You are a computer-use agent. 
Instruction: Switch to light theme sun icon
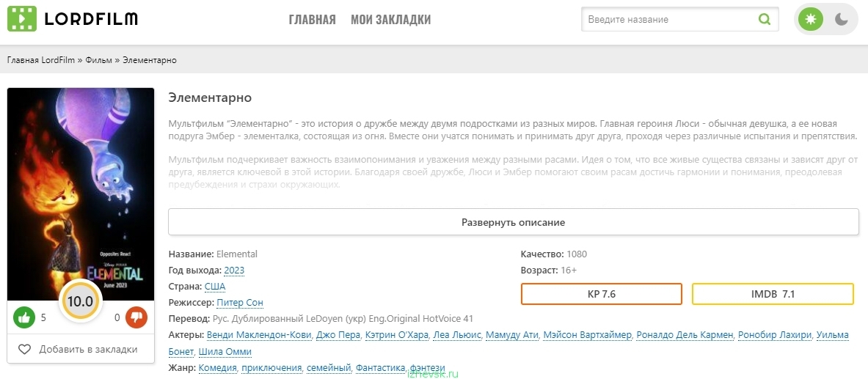pyautogui.click(x=811, y=19)
